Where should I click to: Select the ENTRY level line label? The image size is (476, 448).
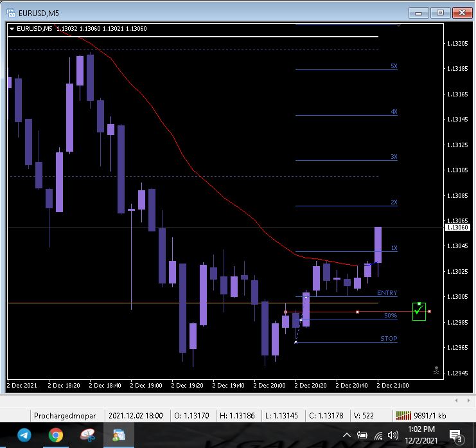pyautogui.click(x=387, y=293)
